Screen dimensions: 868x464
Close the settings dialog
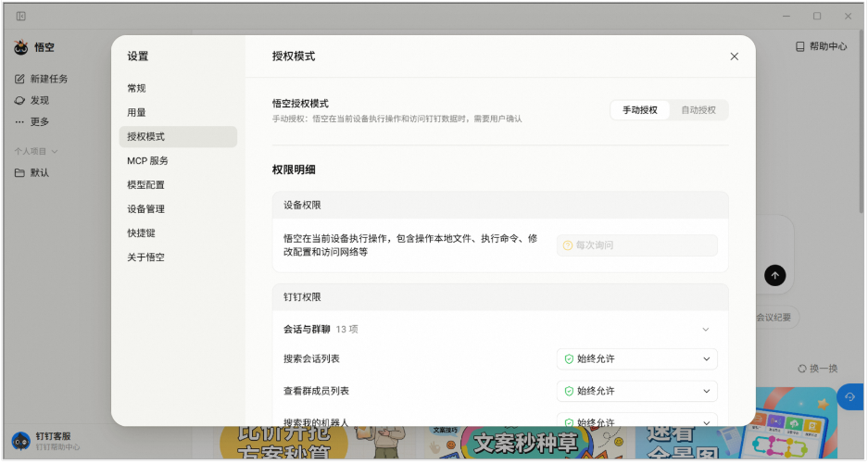pos(734,56)
